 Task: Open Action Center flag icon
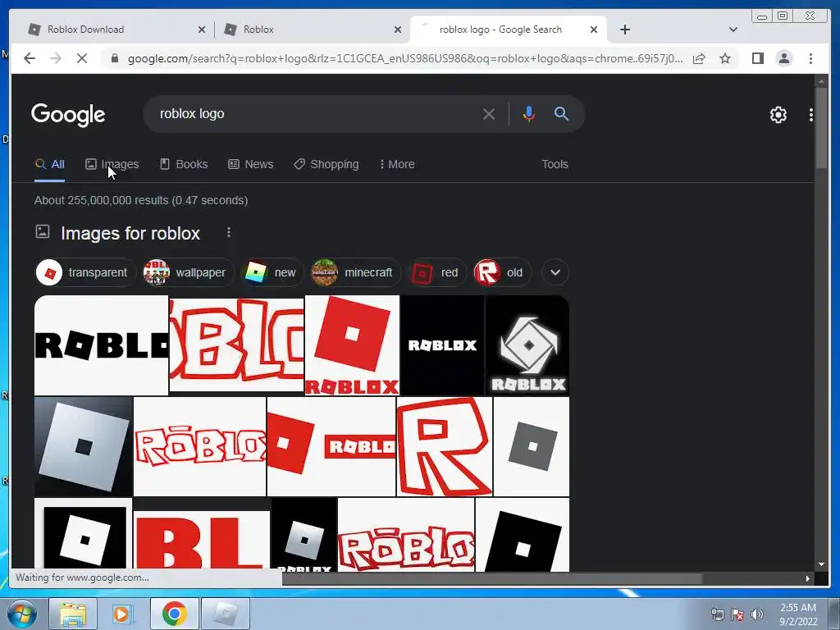[737, 614]
